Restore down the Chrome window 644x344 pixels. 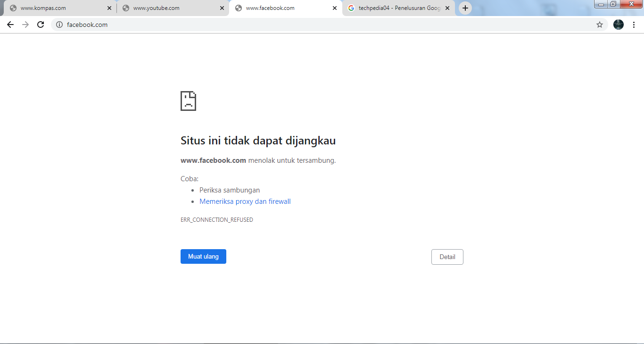(x=613, y=4)
